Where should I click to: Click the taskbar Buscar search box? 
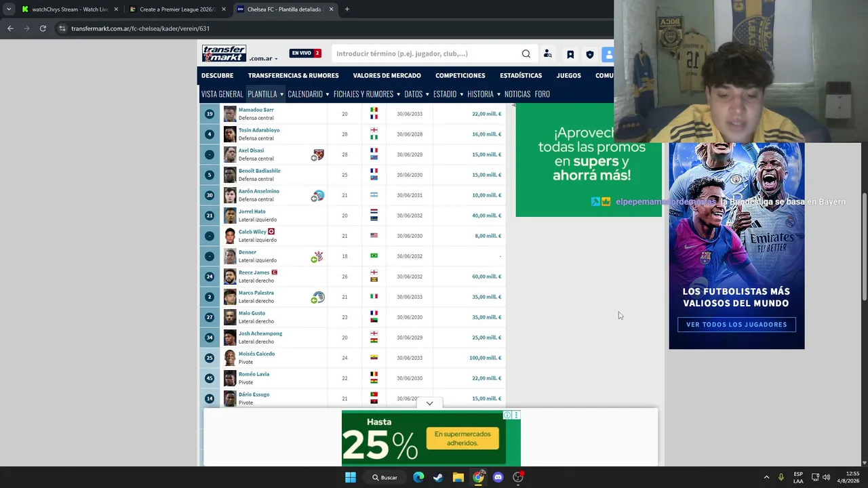[384, 477]
